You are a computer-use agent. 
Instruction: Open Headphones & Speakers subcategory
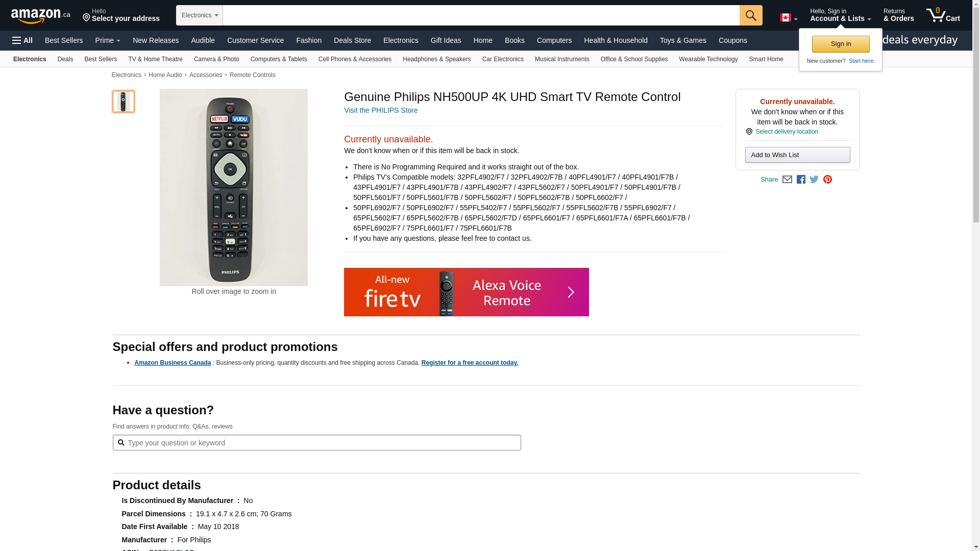436,59
